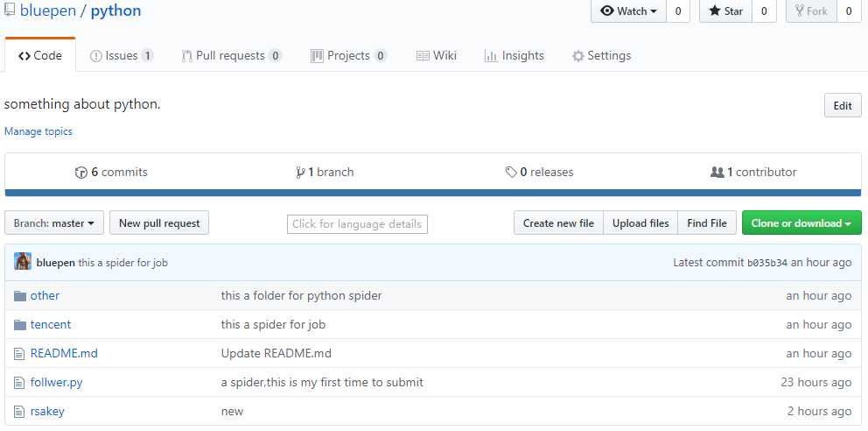Screen dimensions: 868x431
Task: Click the people icon beside 1 contributor
Action: click(717, 173)
